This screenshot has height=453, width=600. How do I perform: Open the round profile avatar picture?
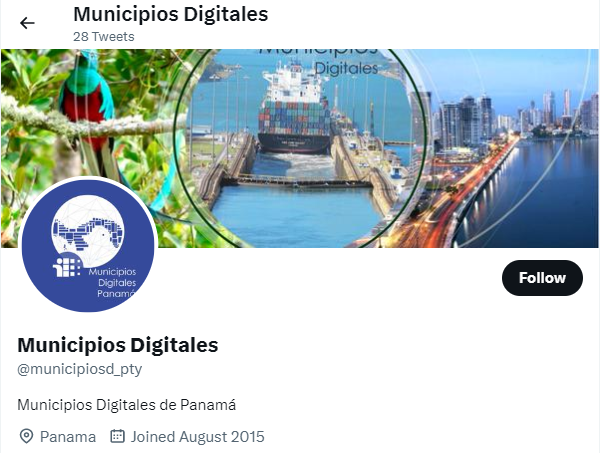[x=88, y=245]
